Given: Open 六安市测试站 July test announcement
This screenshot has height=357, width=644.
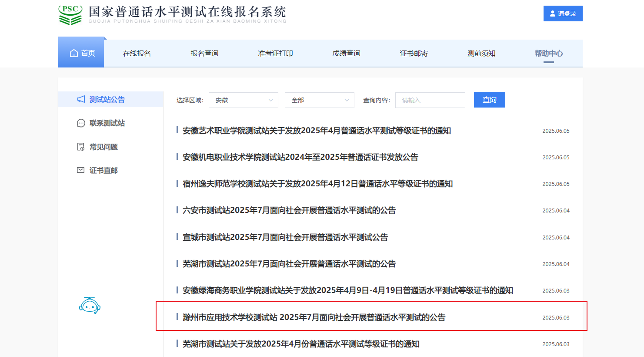Looking at the screenshot, I should pyautogui.click(x=289, y=210).
